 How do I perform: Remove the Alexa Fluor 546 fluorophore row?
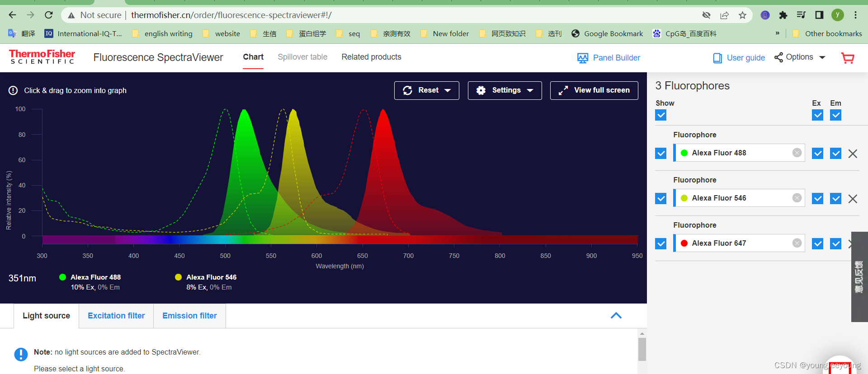(853, 199)
